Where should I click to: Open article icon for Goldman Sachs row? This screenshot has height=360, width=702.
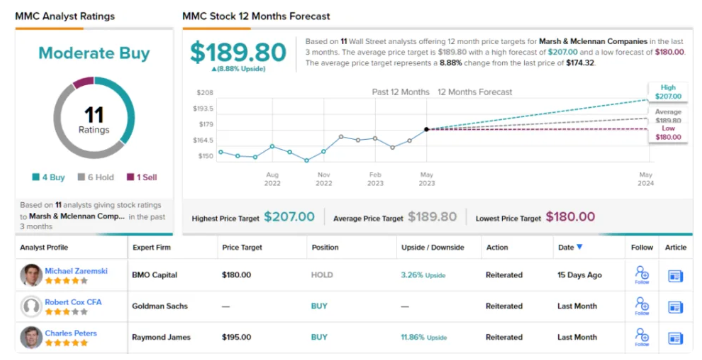click(675, 307)
